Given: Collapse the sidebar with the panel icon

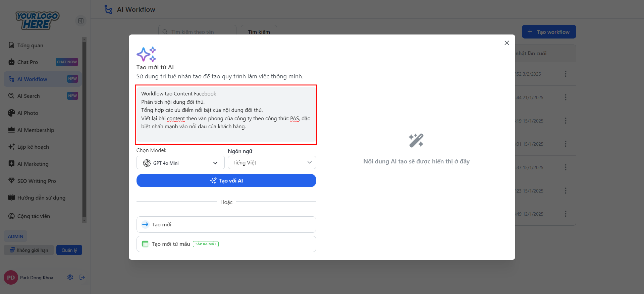Looking at the screenshot, I should coord(81,21).
